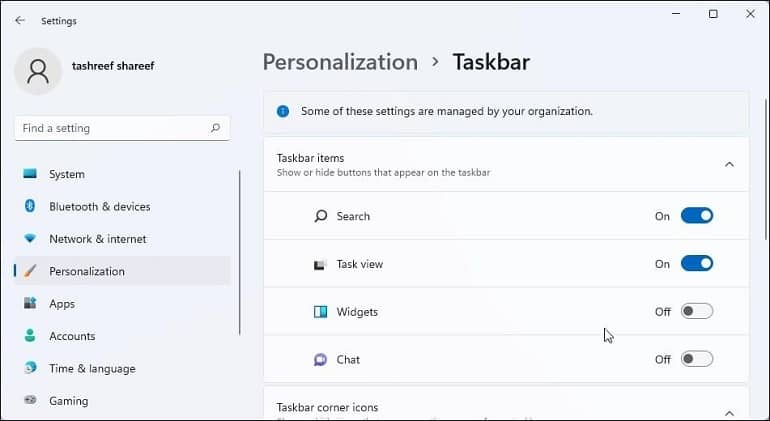Click the Taskbar breadcrumb title
The image size is (770, 421).
(x=491, y=62)
